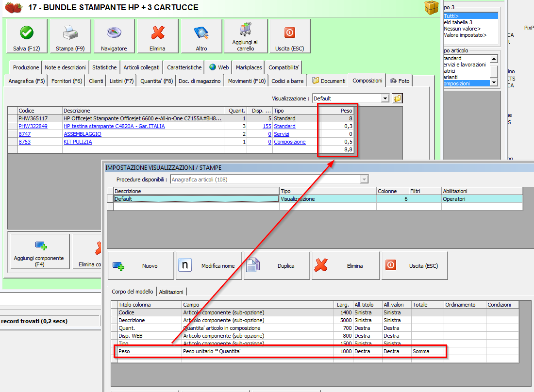Open the Quantita' (F8) tab

(x=157, y=81)
